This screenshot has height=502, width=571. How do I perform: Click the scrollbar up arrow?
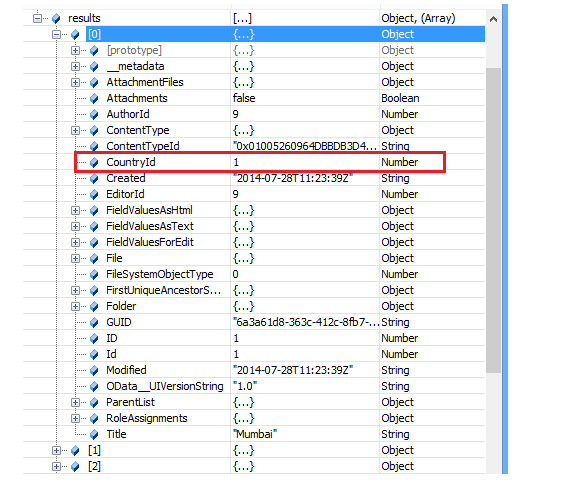(x=493, y=19)
